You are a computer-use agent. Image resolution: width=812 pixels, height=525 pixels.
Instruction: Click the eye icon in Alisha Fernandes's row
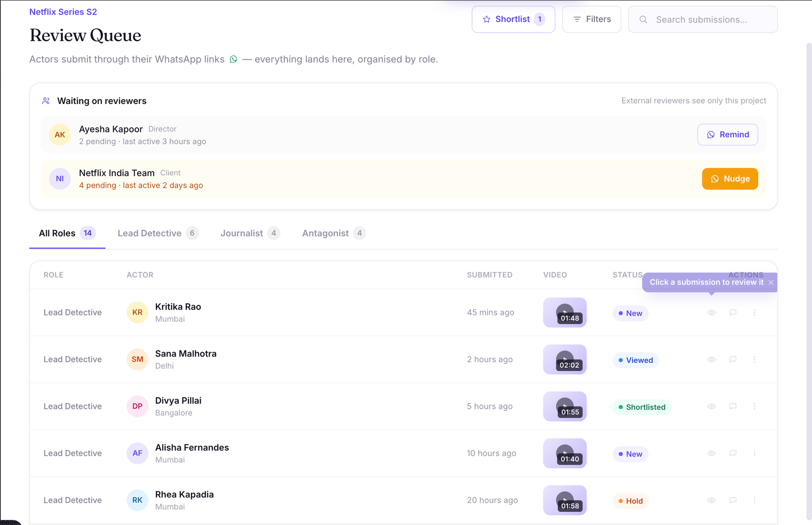712,453
